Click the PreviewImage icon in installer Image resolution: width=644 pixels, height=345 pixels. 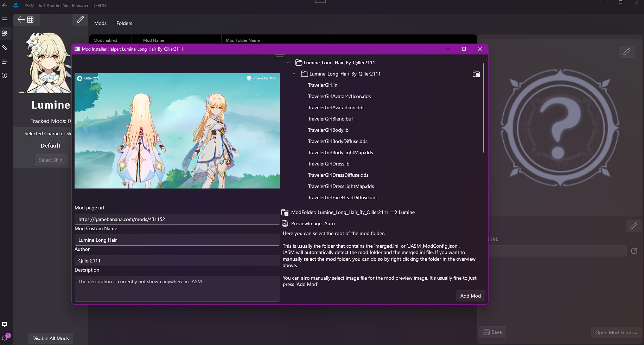point(285,223)
